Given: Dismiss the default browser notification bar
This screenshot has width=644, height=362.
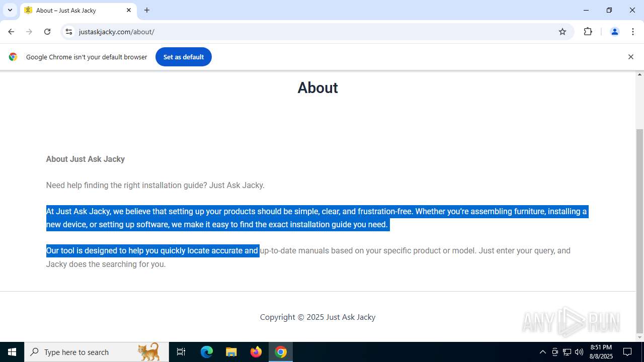Looking at the screenshot, I should 630,57.
